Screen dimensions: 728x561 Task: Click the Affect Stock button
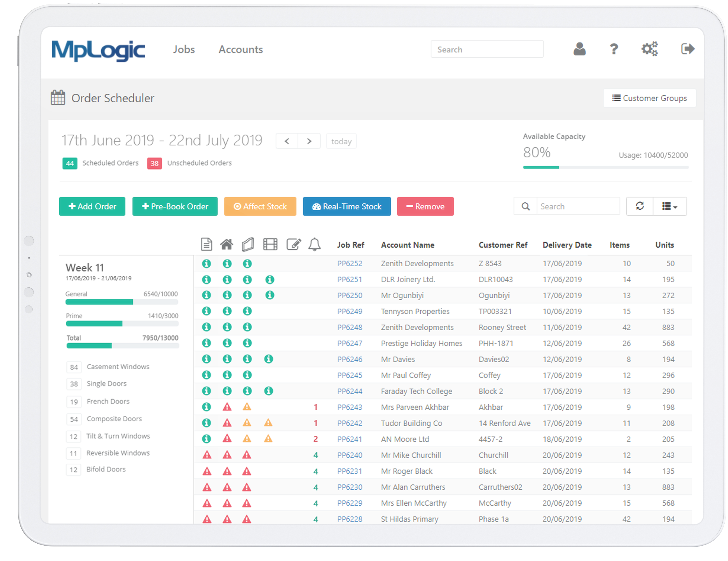(260, 206)
